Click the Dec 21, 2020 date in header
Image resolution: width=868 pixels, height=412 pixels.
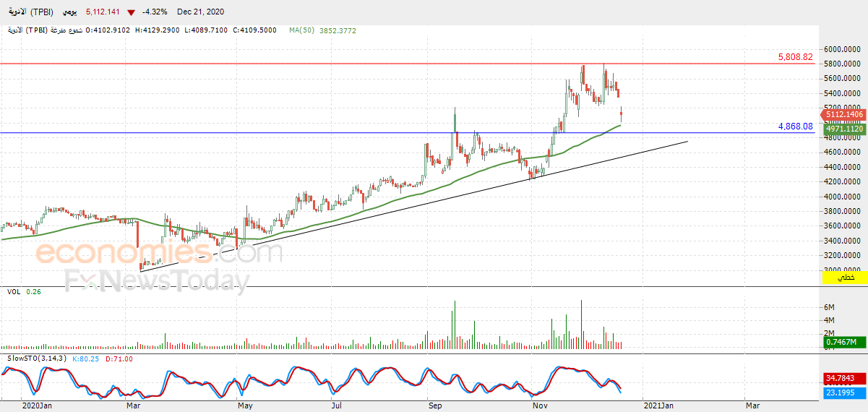click(200, 13)
